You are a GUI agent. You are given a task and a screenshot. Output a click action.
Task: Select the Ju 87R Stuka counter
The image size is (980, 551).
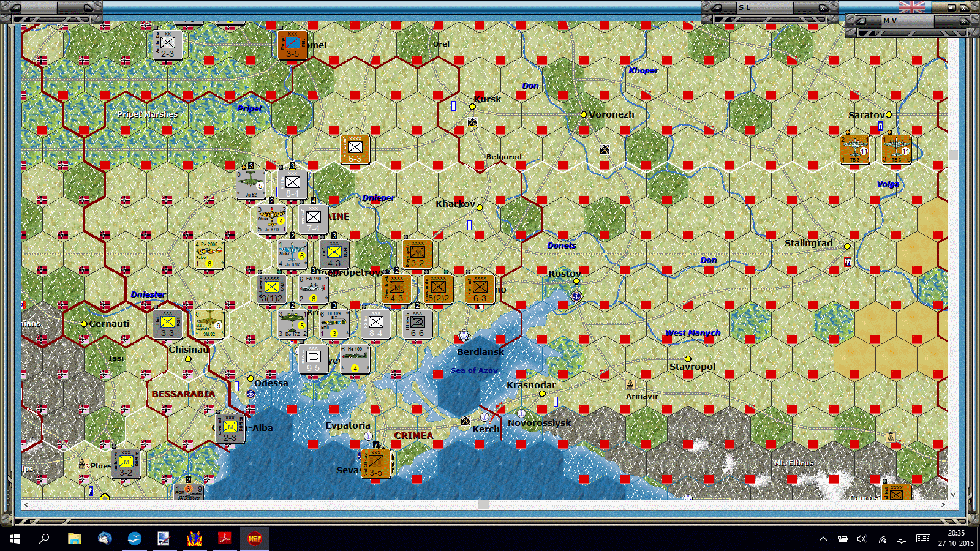293,254
